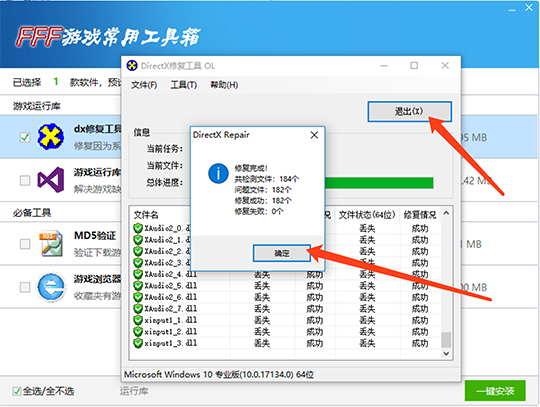540x407 pixels.
Task: Confirm the repair dialog with 确定
Action: (282, 253)
